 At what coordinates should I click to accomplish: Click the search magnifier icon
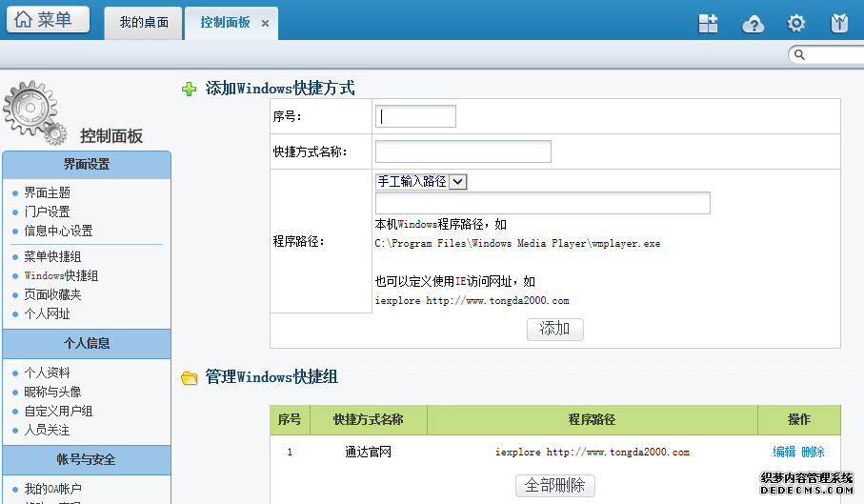(x=799, y=54)
